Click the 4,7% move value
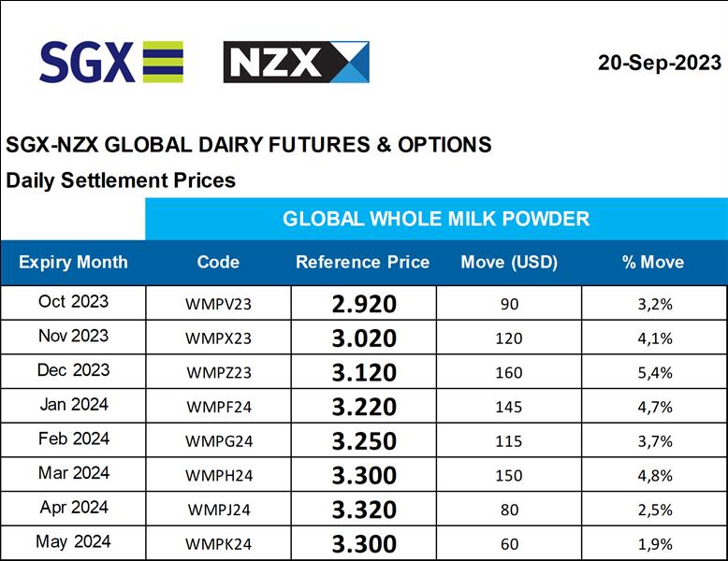 [654, 407]
